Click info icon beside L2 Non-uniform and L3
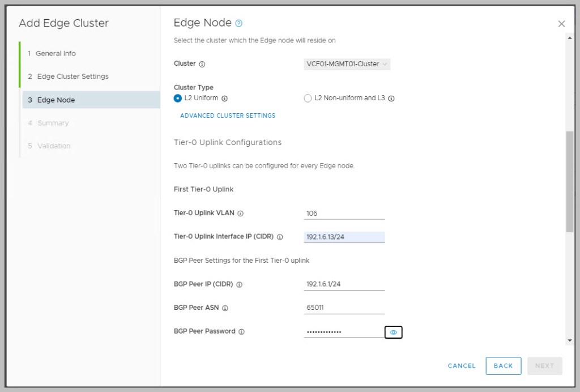The image size is (580, 392). (391, 98)
